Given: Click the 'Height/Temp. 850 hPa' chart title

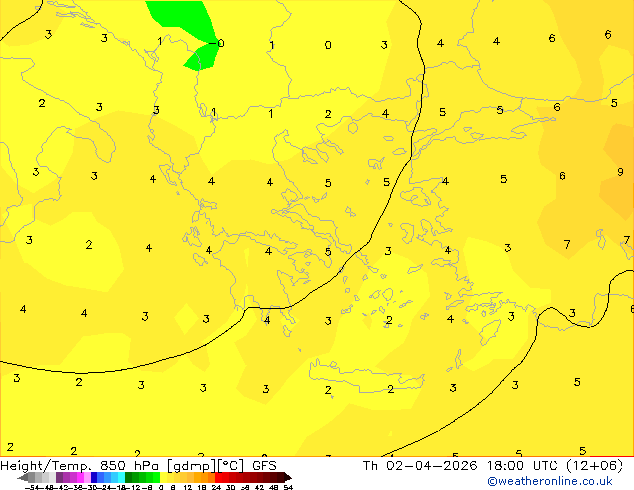Looking at the screenshot, I should click(x=82, y=466).
